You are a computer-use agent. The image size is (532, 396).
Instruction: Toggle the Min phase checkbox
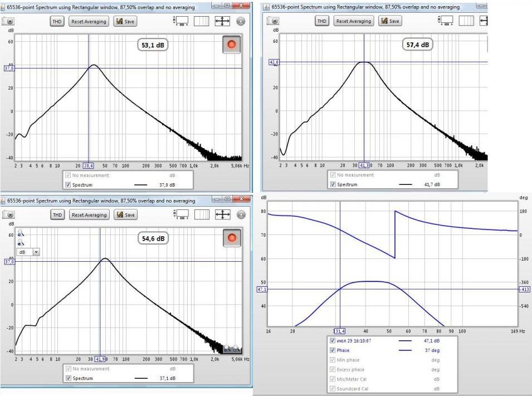pyautogui.click(x=333, y=360)
